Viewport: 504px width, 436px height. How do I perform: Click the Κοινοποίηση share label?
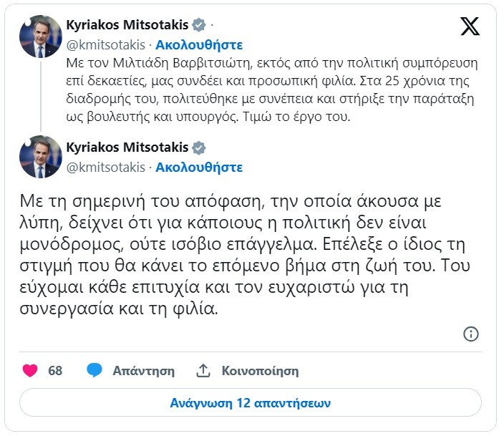[260, 371]
